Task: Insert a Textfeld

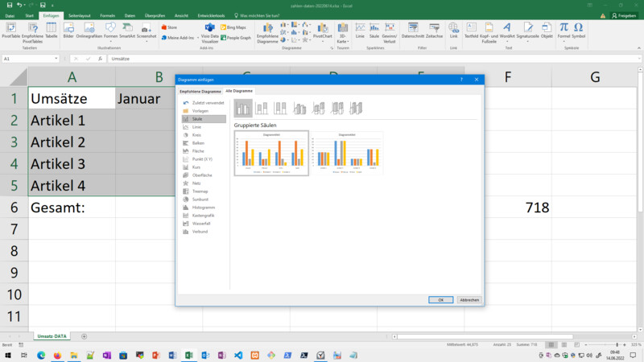Action: point(471,31)
